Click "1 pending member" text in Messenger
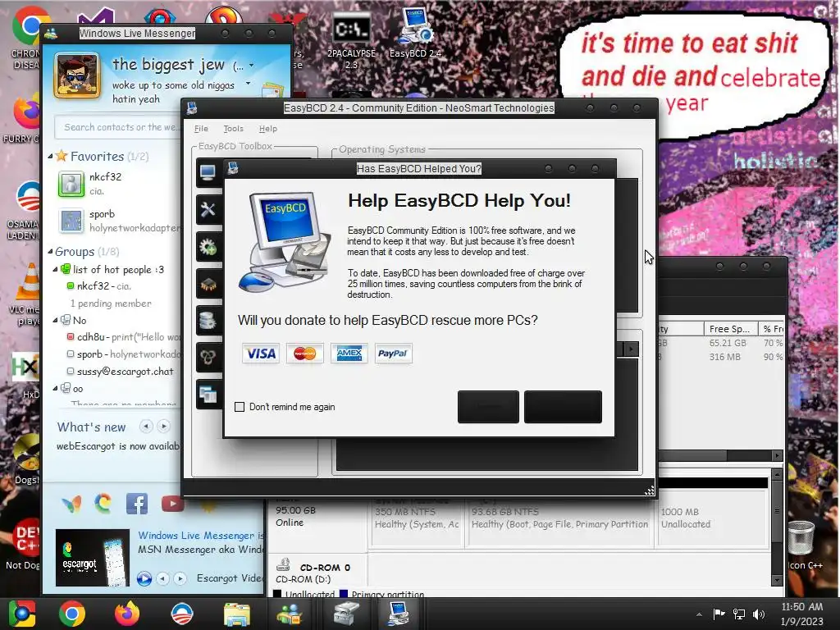Viewport: 840px width, 630px height. [x=111, y=304]
